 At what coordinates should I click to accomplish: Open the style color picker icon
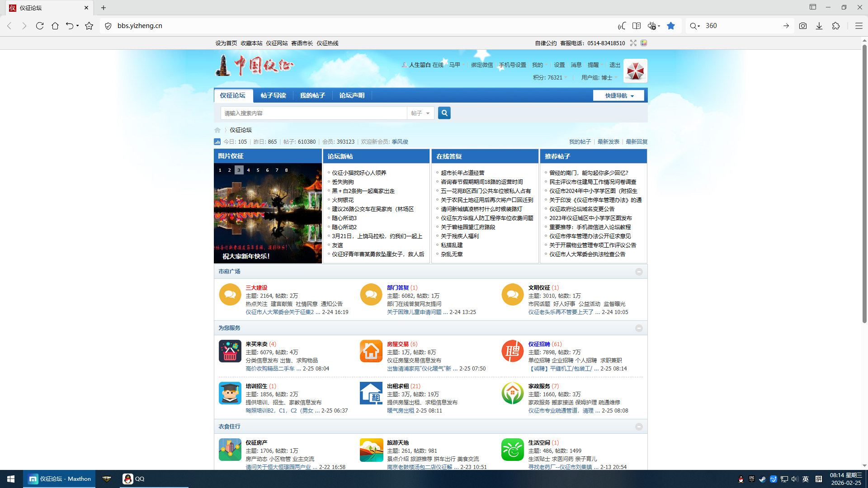pos(644,43)
